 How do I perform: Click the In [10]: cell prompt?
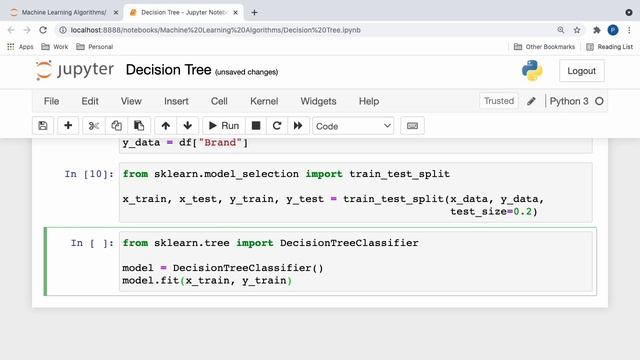pos(89,174)
